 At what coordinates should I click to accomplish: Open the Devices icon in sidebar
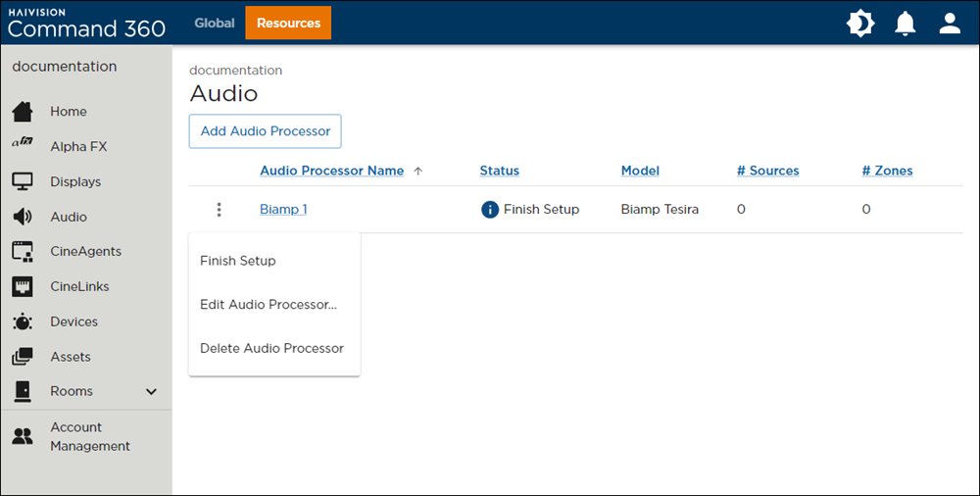(23, 322)
